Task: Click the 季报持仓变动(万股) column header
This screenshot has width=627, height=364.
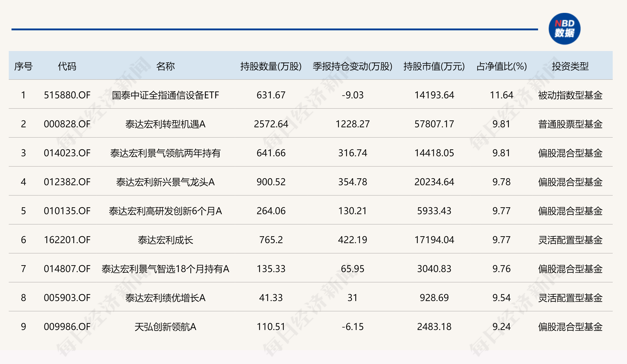Action: (353, 66)
